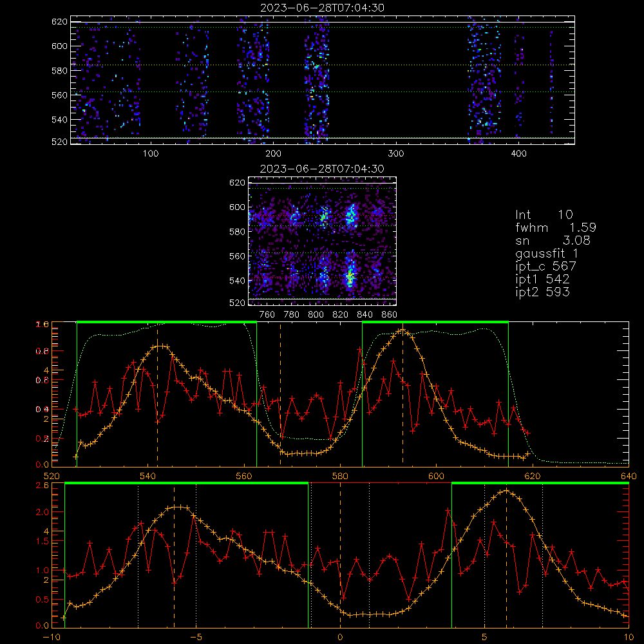Click x-axis label -10 on bottom plot
The image size is (644, 644).
click(x=52, y=638)
